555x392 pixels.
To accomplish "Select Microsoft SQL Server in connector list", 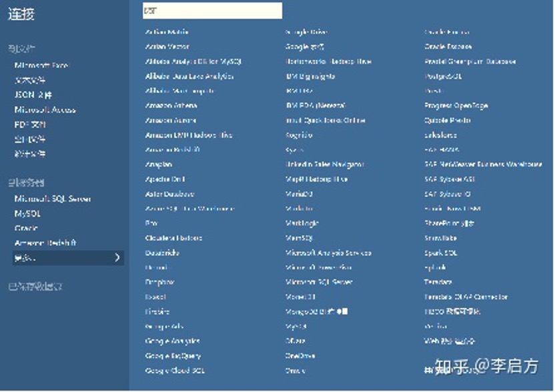I will pyautogui.click(x=319, y=282).
